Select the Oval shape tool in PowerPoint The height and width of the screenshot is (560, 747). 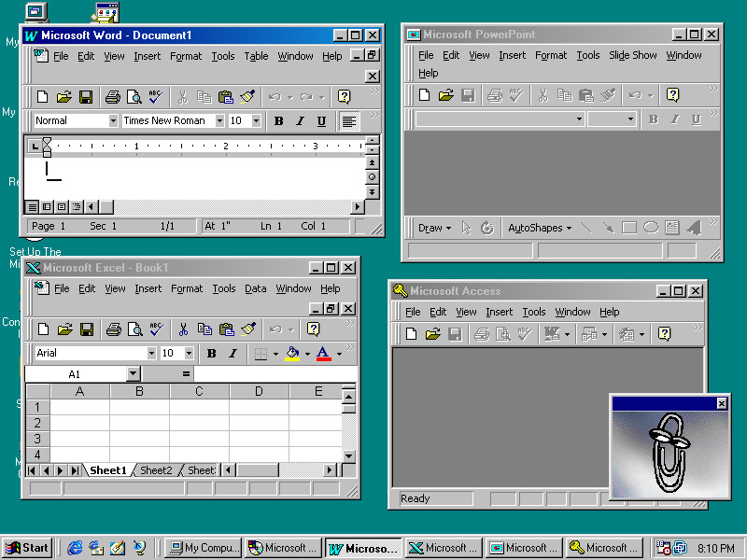(651, 228)
